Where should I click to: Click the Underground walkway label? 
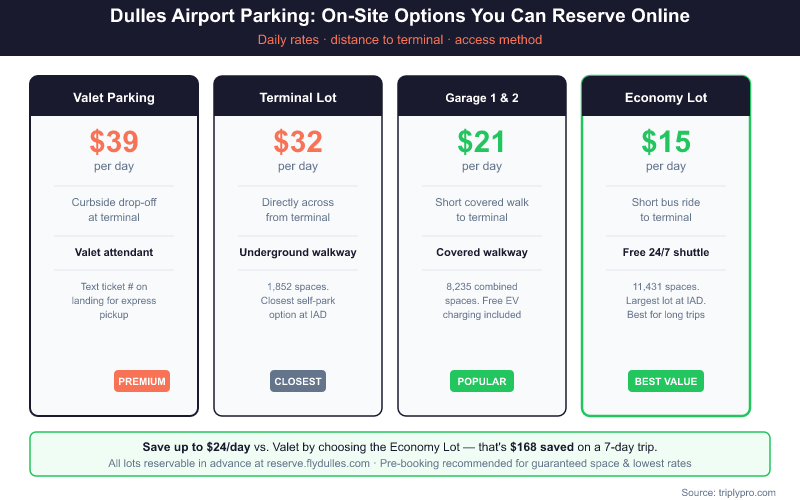pos(298,252)
